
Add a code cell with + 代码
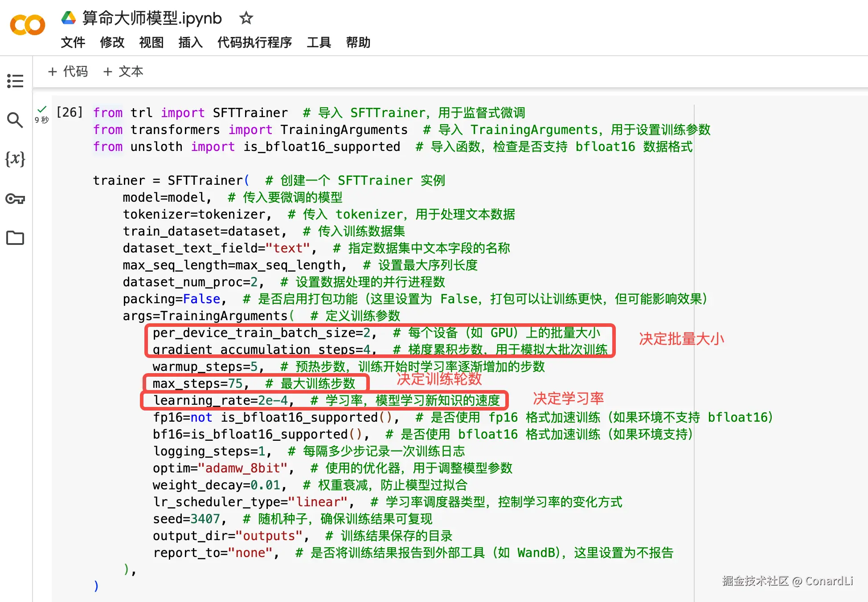68,71
